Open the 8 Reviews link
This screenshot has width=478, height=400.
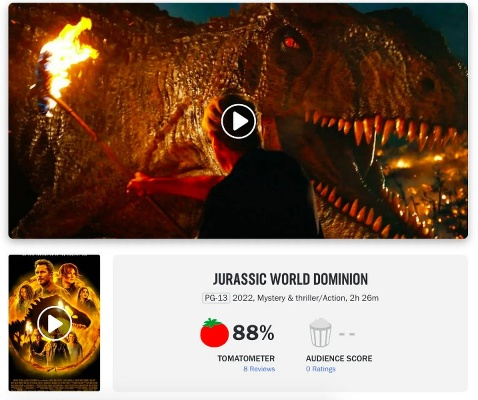click(259, 369)
